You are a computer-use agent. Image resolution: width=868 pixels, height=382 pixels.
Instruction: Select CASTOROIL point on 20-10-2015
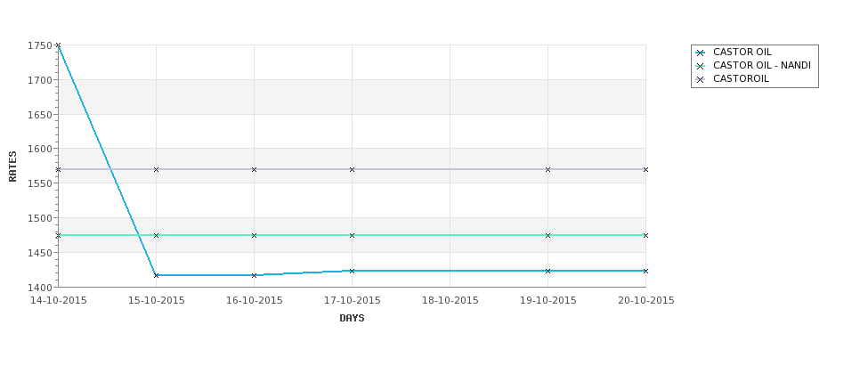(x=645, y=169)
